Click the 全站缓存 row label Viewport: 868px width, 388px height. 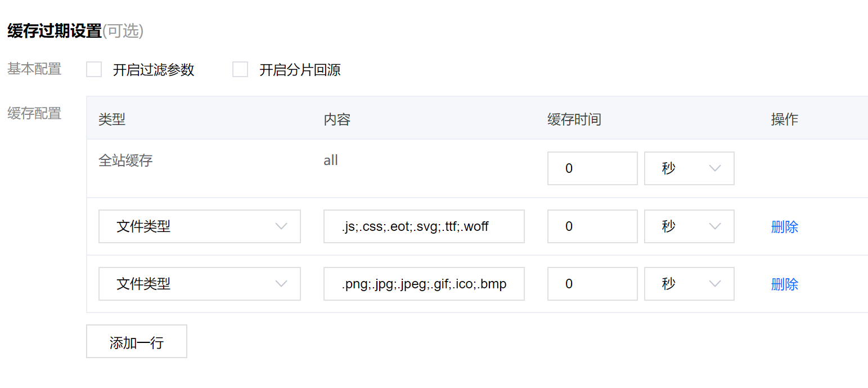point(125,160)
